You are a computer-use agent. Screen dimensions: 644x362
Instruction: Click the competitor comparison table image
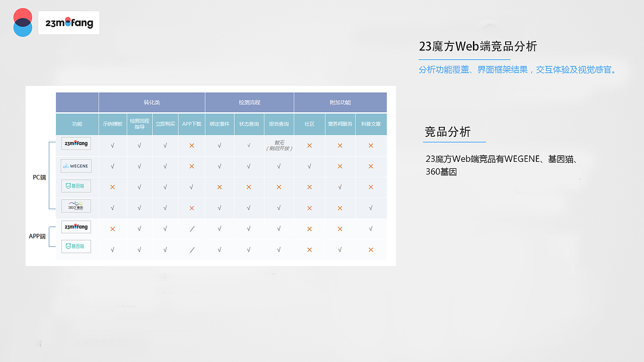(x=211, y=176)
